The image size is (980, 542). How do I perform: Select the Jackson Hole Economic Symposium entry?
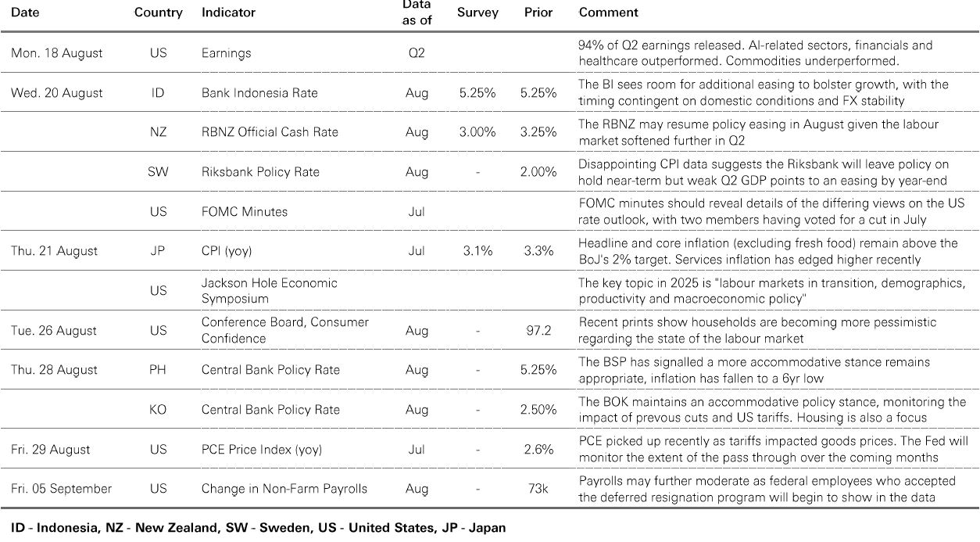click(x=269, y=290)
